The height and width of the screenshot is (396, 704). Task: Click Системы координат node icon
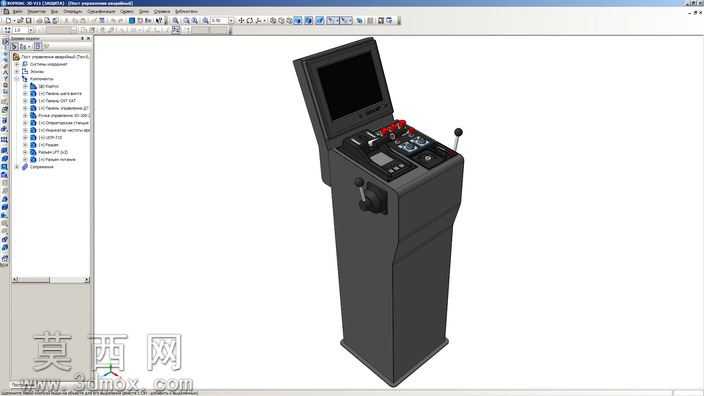coord(25,64)
